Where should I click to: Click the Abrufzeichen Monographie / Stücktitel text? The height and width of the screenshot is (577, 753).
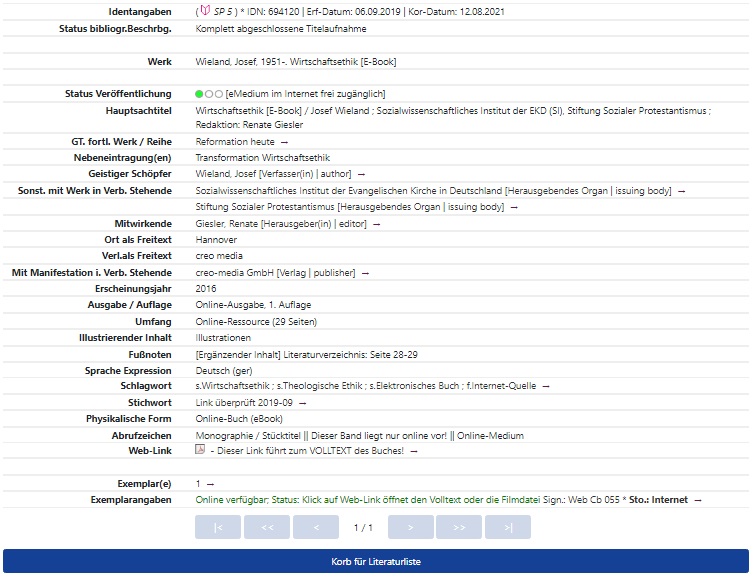click(x=248, y=436)
